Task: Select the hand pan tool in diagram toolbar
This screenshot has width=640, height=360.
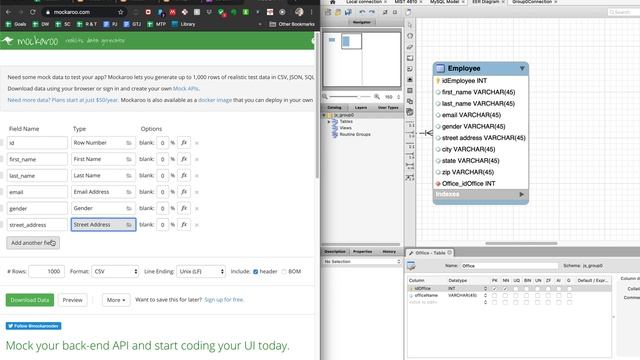Action: coord(410,36)
